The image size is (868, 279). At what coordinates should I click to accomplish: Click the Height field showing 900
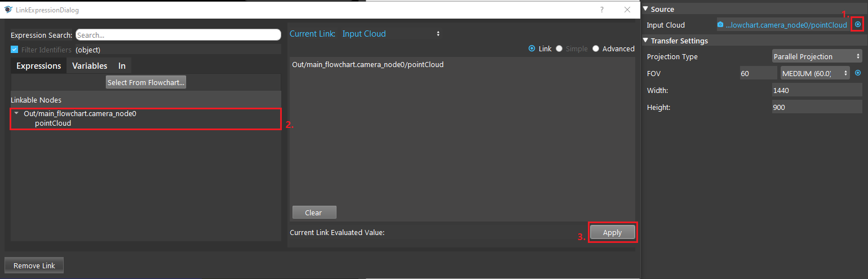[817, 107]
